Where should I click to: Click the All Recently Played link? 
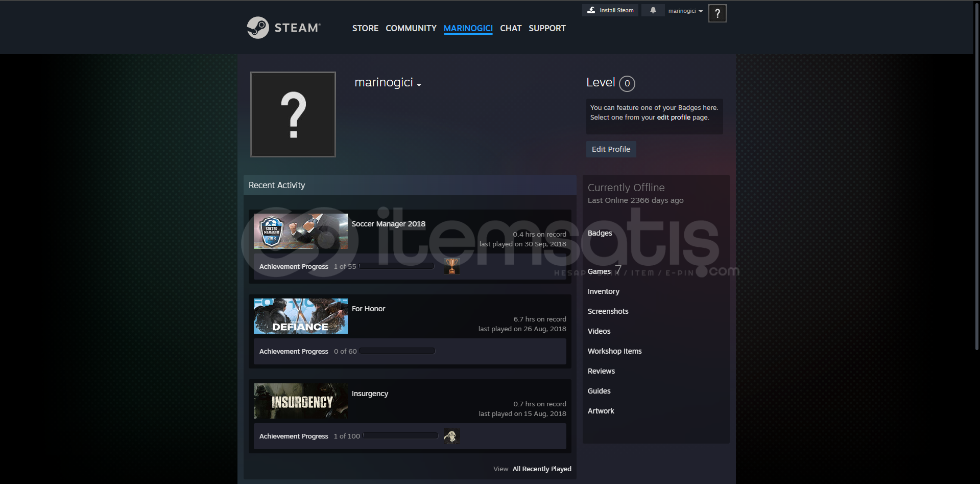click(x=542, y=469)
